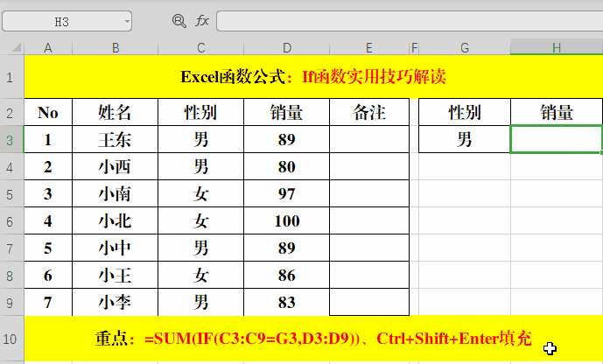Click the '备注' header cell
The image size is (603, 364).
pos(369,112)
